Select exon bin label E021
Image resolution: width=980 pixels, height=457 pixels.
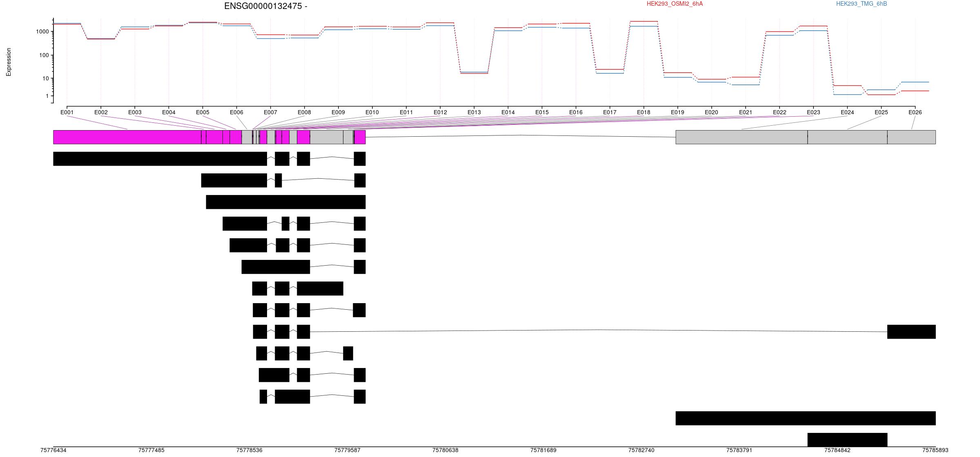[x=746, y=112]
